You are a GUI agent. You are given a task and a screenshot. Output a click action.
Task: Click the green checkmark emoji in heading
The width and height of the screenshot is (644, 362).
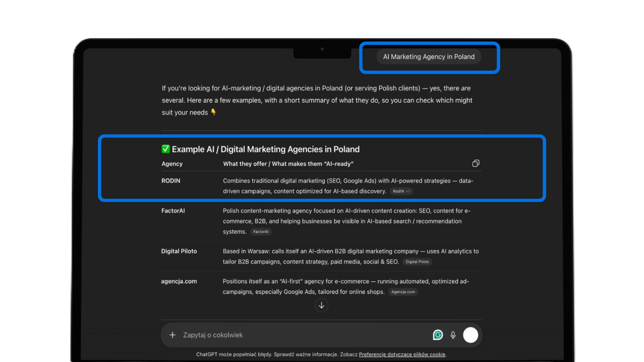(x=166, y=149)
